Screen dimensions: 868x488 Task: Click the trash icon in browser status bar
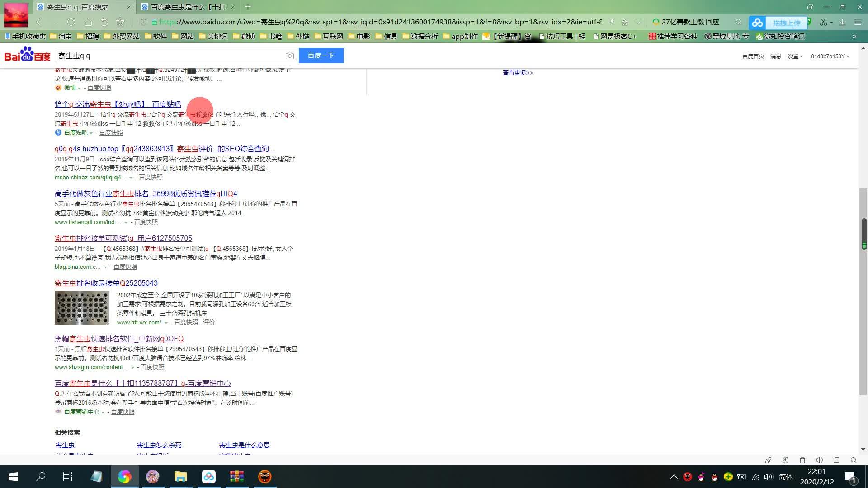click(802, 460)
